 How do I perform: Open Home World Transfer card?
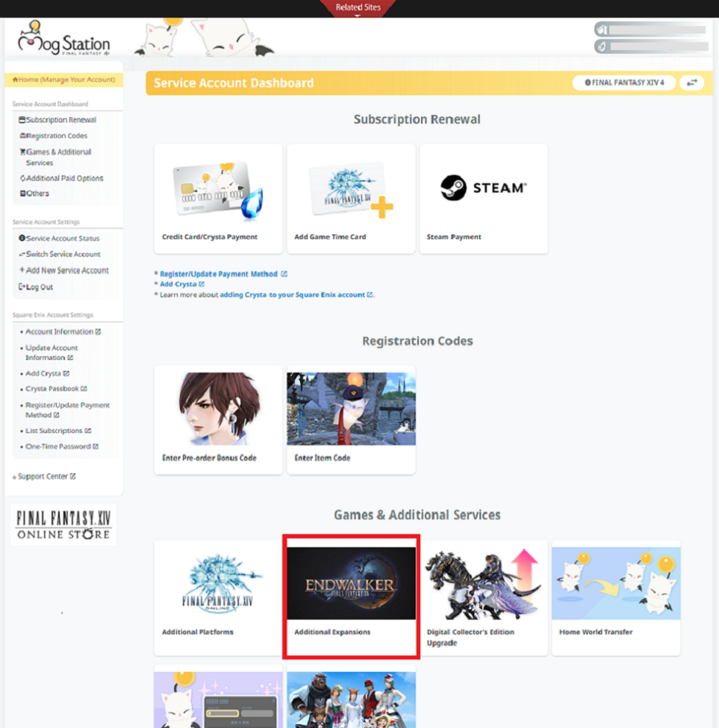coord(616,597)
